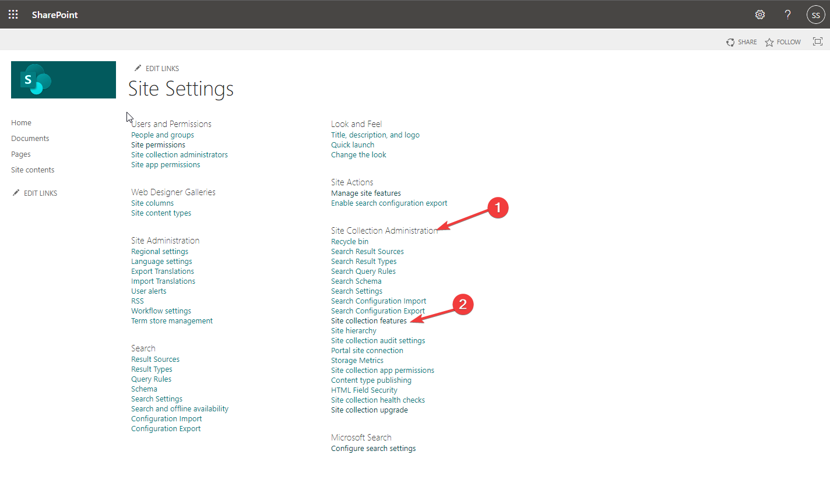Open Documents in left navigation
Viewport: 830px width, 504px height.
tap(30, 138)
